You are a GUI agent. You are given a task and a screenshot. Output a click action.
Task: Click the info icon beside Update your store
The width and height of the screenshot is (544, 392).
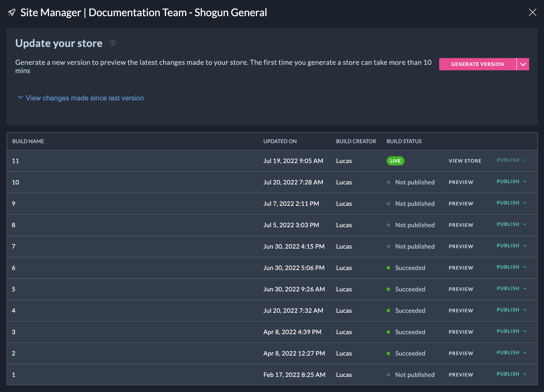112,43
